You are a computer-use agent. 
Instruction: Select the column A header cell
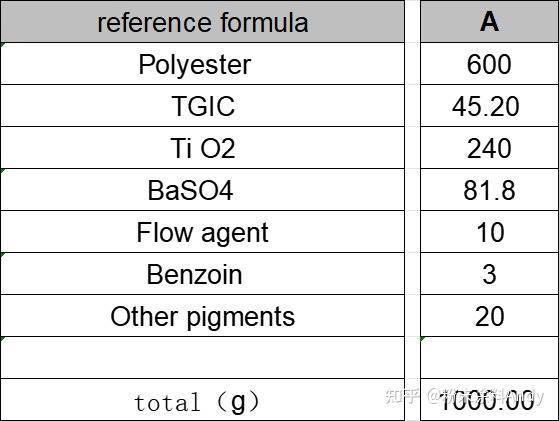489,21
